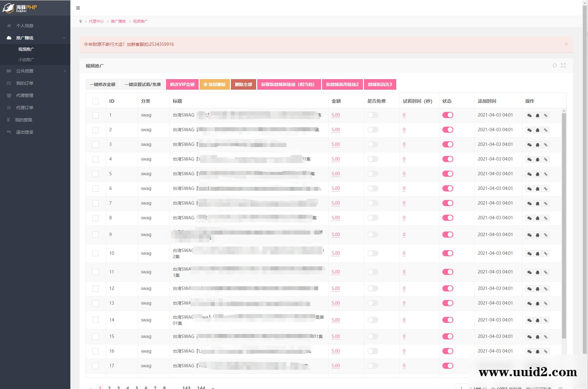Click the 修改VIP金额 button
Image resolution: width=588 pixels, height=389 pixels.
tap(182, 84)
